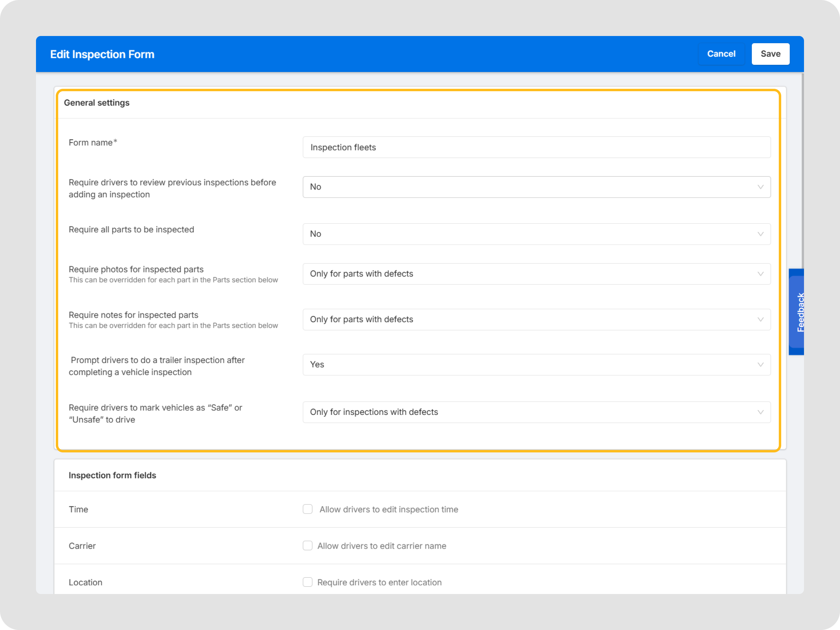840x630 pixels.
Task: Enable Allow drivers to edit inspection time
Action: coord(307,509)
